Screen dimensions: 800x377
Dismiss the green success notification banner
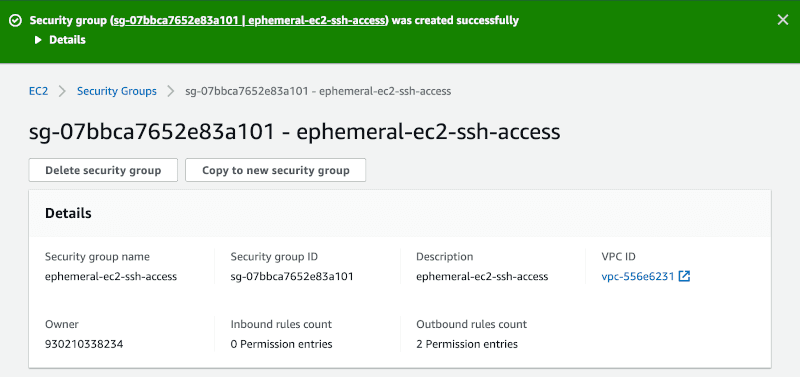782,20
